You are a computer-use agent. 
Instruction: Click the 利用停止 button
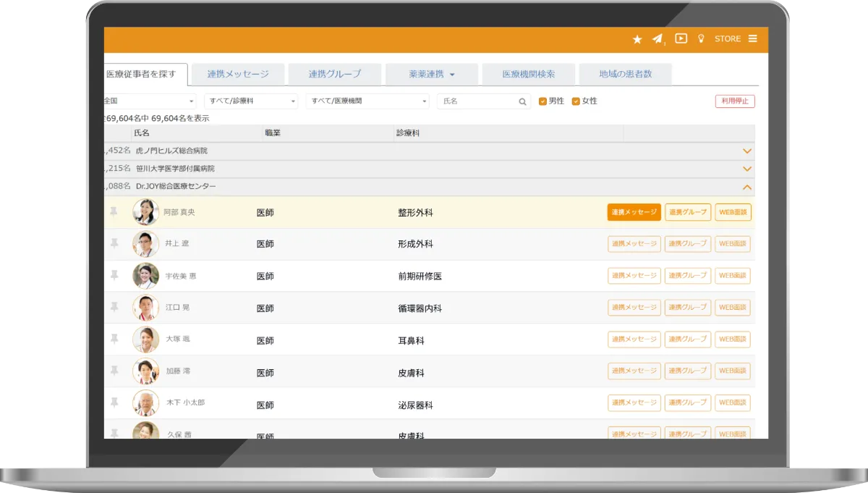click(735, 101)
